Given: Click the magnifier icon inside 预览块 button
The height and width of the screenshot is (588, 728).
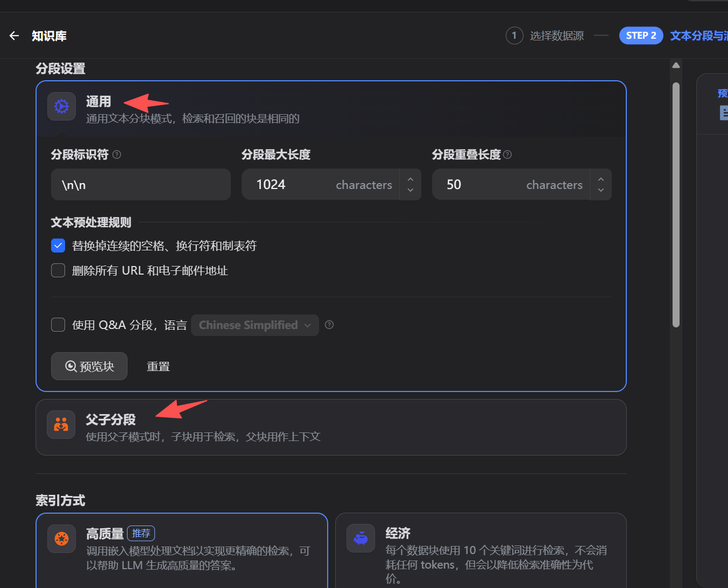Looking at the screenshot, I should [70, 366].
